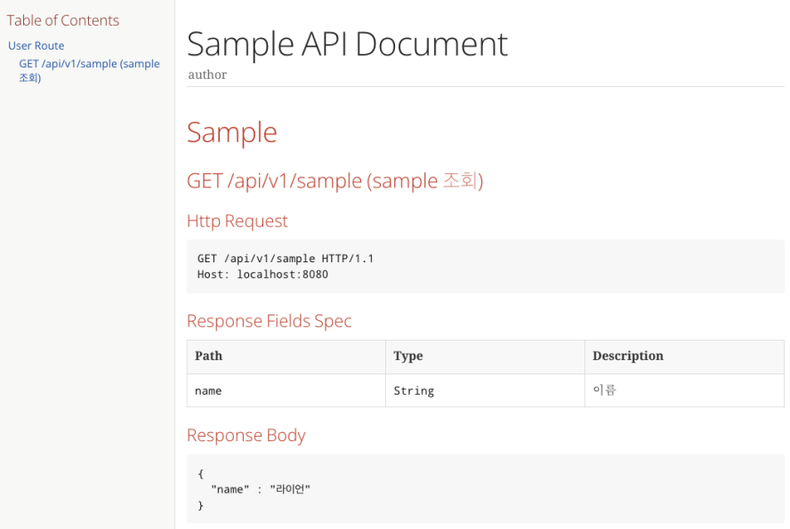
Task: Click the GET /api/v1/sample HTTP/1.1 request line
Action: point(285,258)
